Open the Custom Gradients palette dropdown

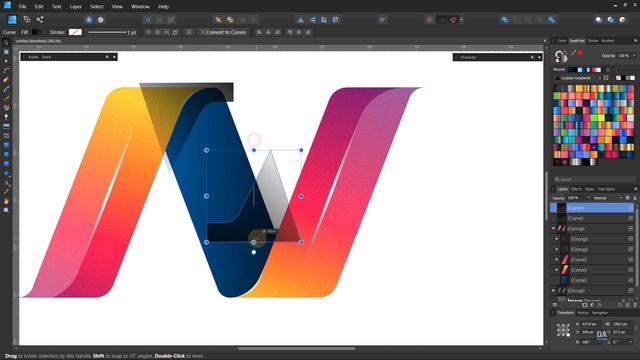point(578,78)
